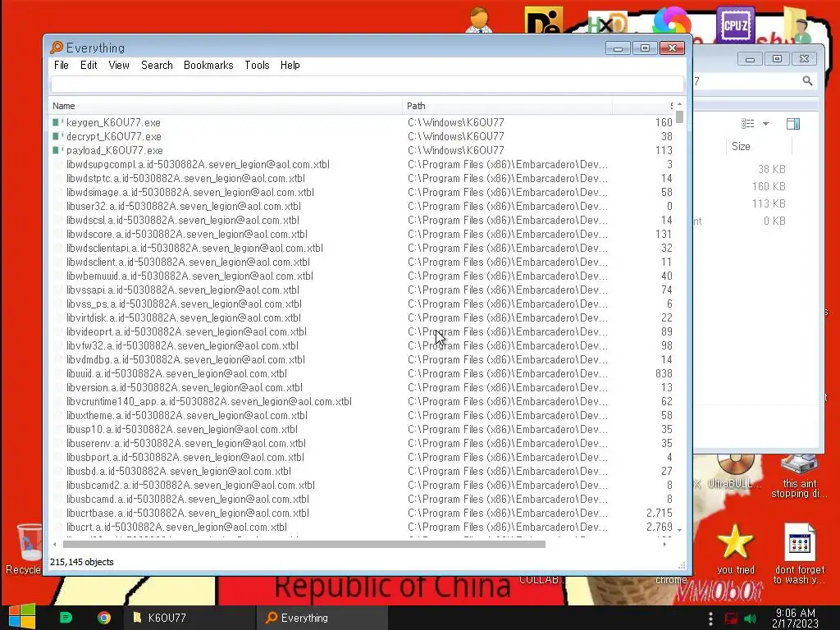The height and width of the screenshot is (630, 840).
Task: Select the keygen_K6OU77.exe file icon
Action: point(58,123)
